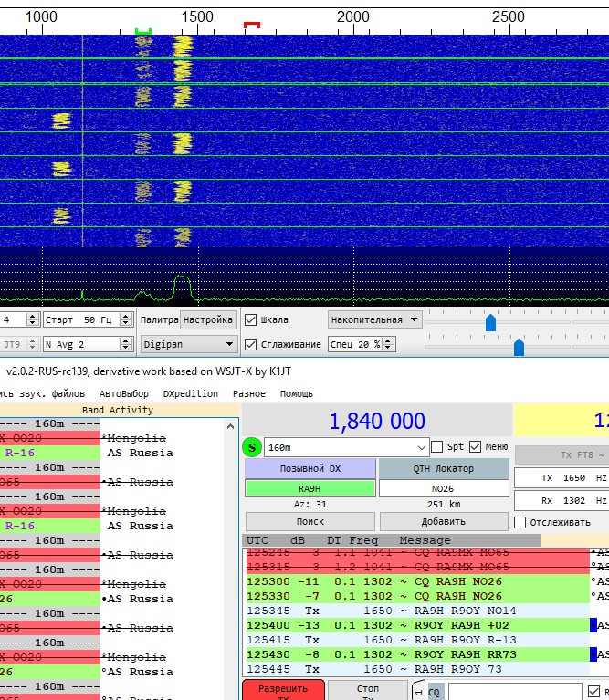The height and width of the screenshot is (700, 609).
Task: Click the Настройка palette button
Action: point(207,320)
